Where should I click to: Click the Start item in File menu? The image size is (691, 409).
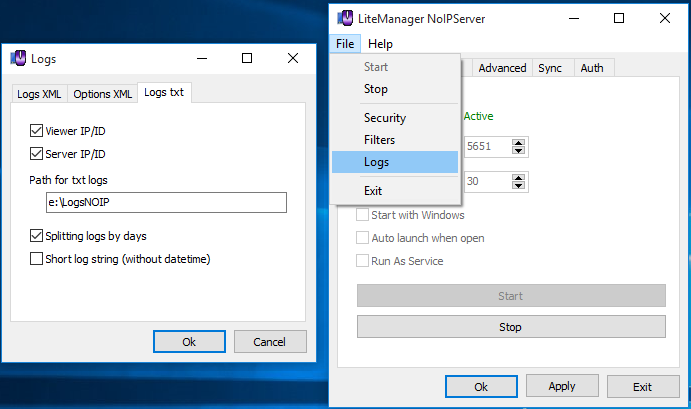(x=395, y=67)
